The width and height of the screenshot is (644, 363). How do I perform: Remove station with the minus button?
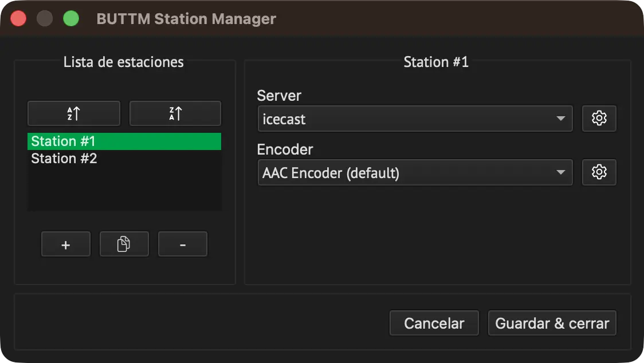(183, 244)
